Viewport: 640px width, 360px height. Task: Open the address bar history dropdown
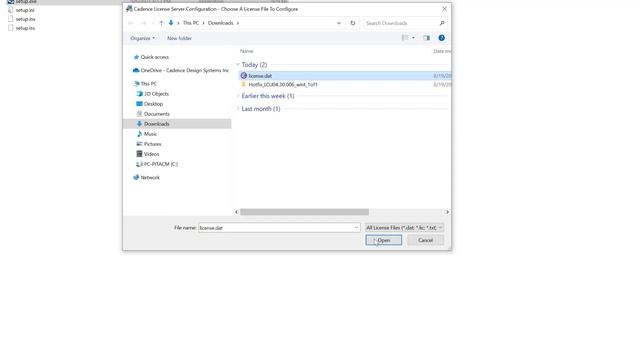click(x=339, y=23)
